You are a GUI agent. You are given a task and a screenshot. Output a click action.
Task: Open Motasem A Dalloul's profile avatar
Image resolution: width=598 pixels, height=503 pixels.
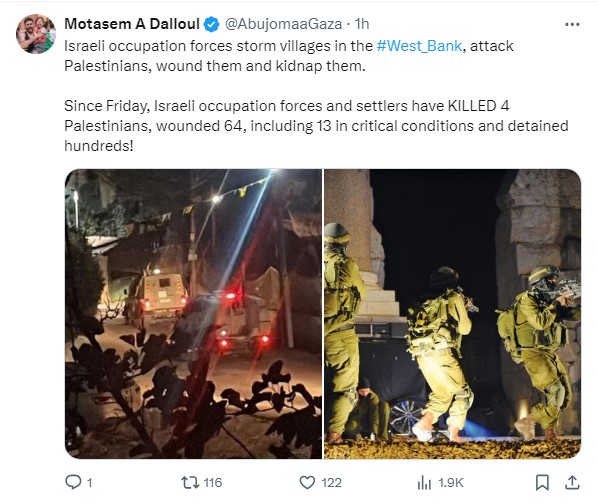point(36,34)
